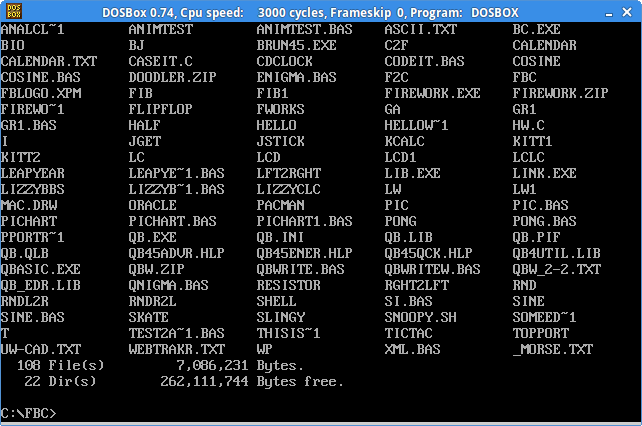Click the 262,111,744 Bytes free value

pyautogui.click(x=251, y=381)
